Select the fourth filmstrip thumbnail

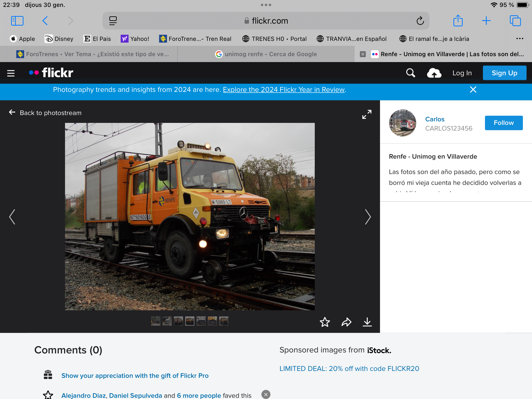(x=190, y=321)
